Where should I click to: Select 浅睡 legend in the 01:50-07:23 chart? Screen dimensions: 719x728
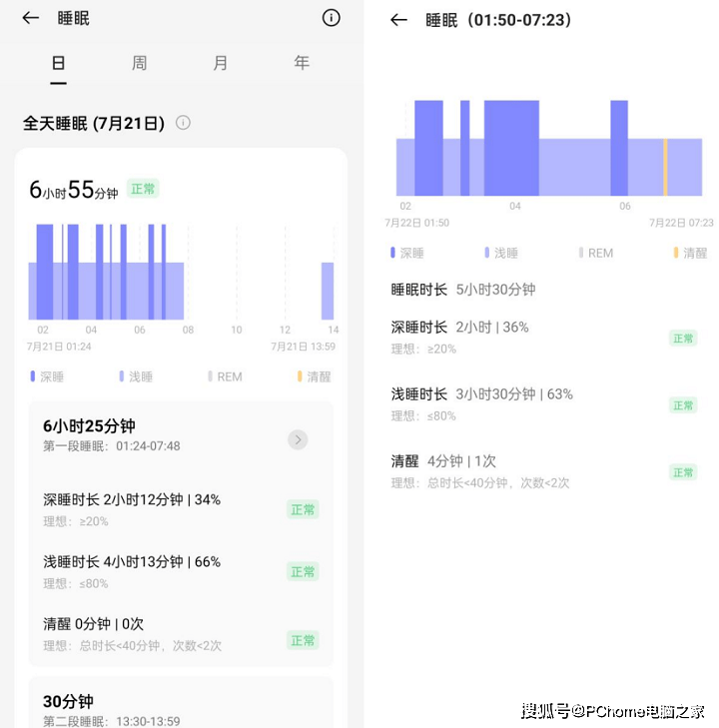click(x=501, y=253)
